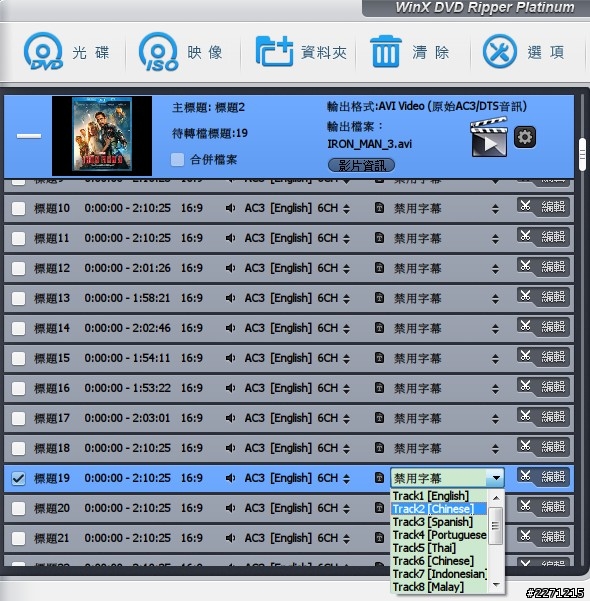Check the 標題10 checkbox

[18, 209]
